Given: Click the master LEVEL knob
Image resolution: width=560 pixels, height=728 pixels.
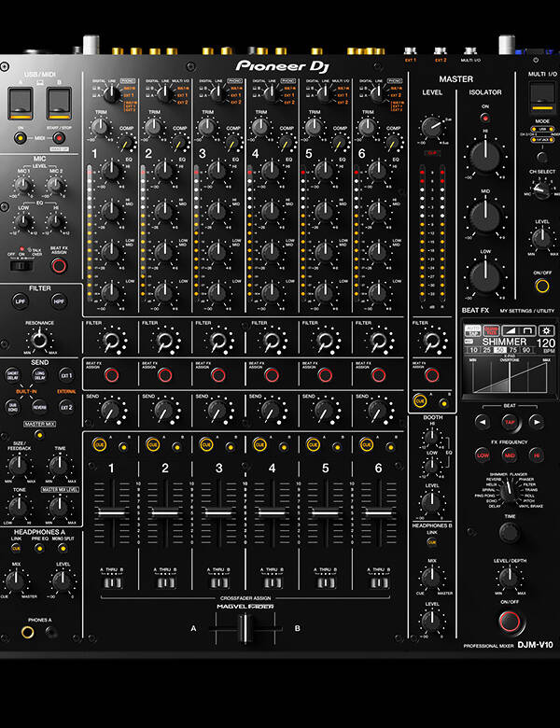Looking at the screenshot, I should click(x=432, y=126).
